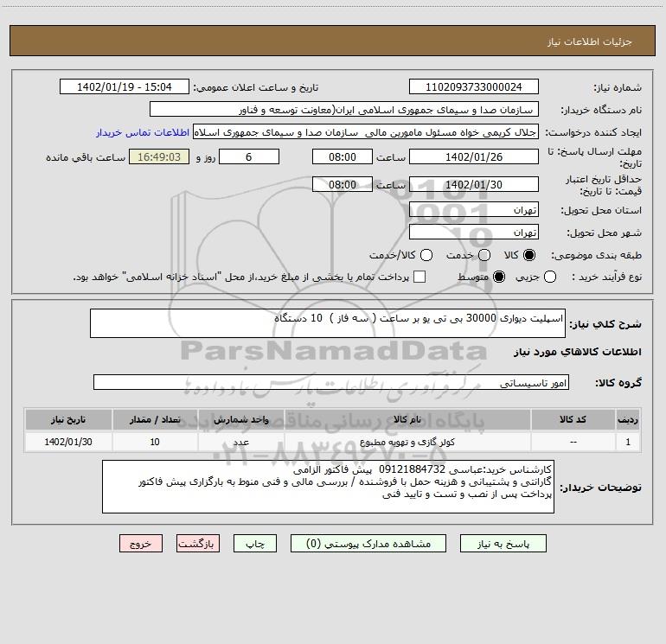The height and width of the screenshot is (644, 666).
Task: Select the کالا radio button
Action: pyautogui.click(x=529, y=255)
